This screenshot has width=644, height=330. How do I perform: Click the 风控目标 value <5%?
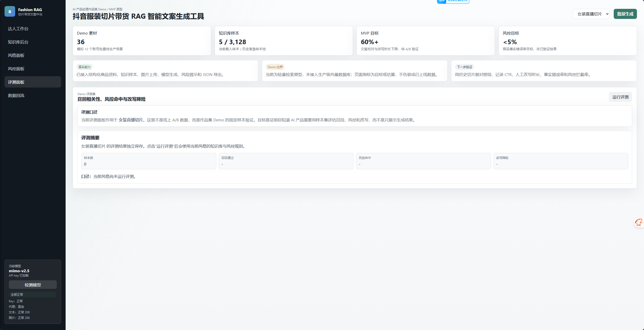coord(510,42)
